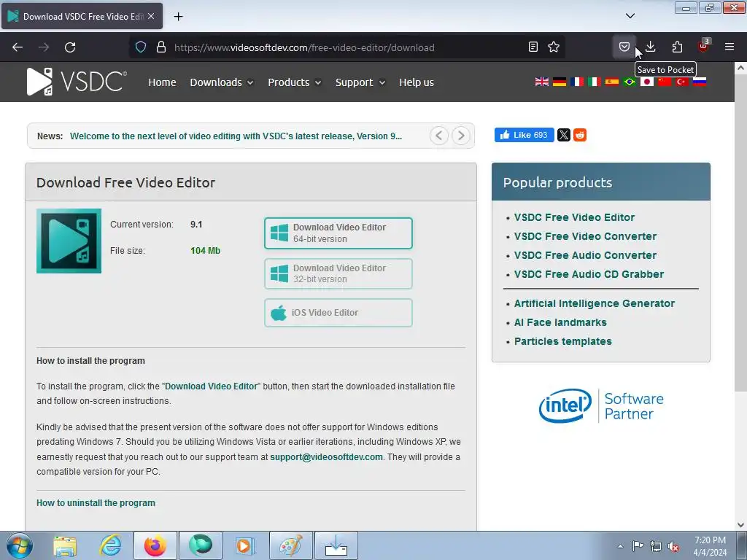The height and width of the screenshot is (560, 747).
Task: Open the Help us menu item
Action: pos(417,82)
